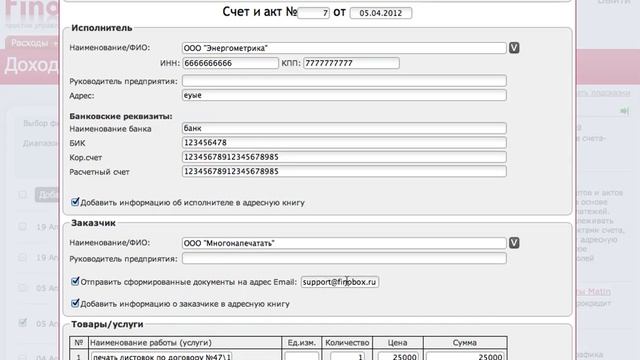Click the Расчетный счет input field

point(344,171)
